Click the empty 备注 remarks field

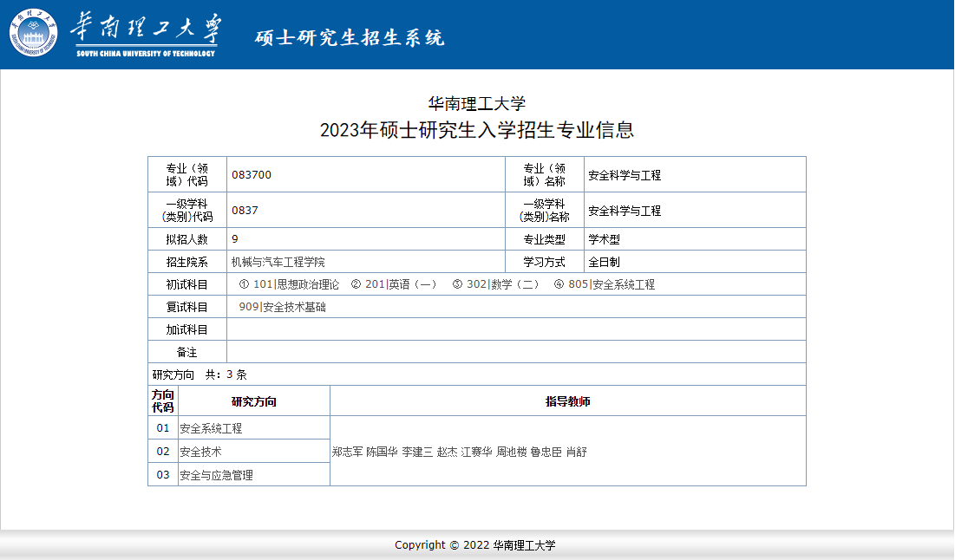pyautogui.click(x=516, y=352)
